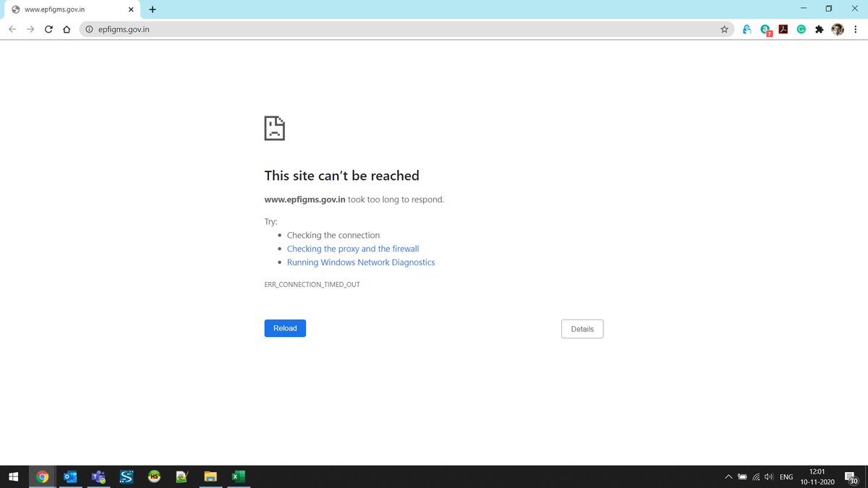
Task: Open Chrome from the taskbar
Action: [42, 476]
